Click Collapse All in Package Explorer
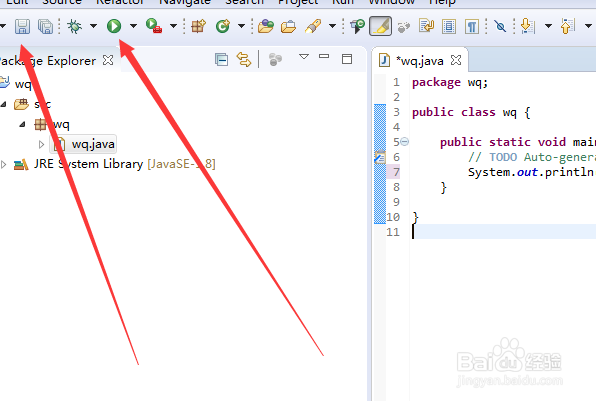 (x=221, y=60)
